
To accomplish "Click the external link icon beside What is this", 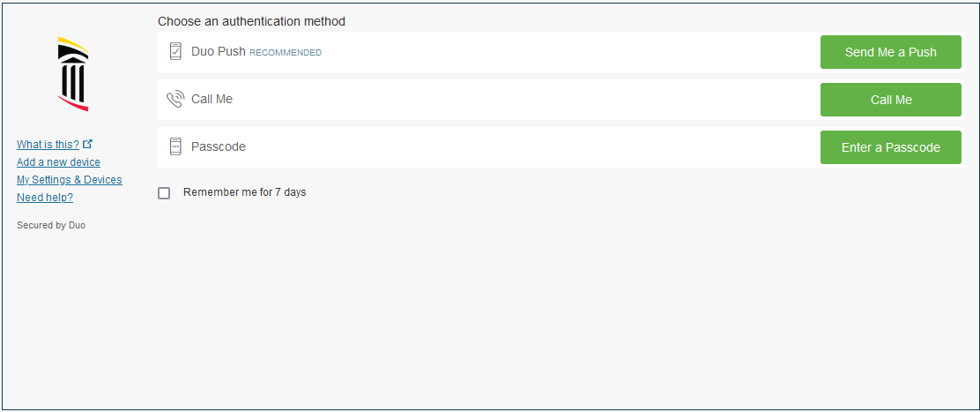I will pyautogui.click(x=87, y=144).
